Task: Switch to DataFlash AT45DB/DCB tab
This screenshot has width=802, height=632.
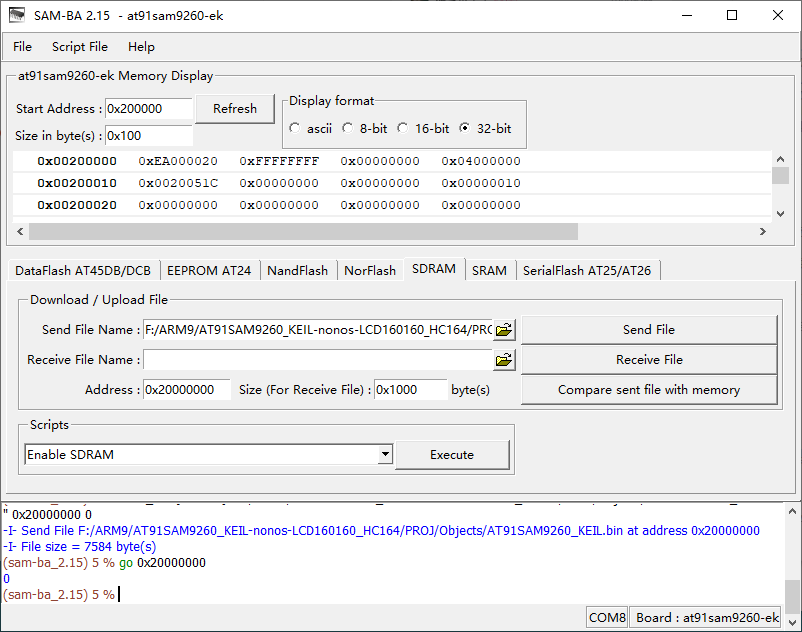Action: coord(83,270)
